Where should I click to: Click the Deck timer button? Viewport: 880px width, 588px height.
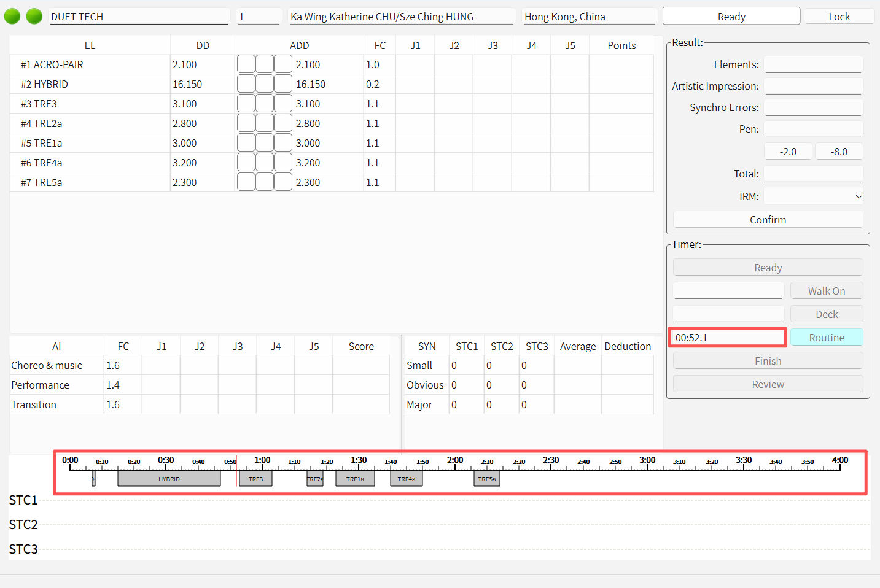[x=827, y=314]
